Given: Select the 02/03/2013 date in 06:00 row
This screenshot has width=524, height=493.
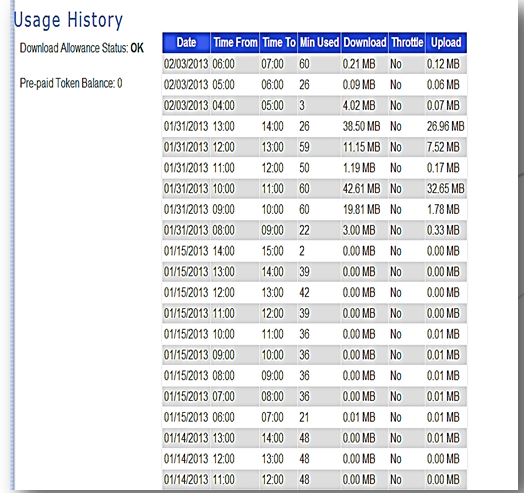Looking at the screenshot, I should (x=186, y=64).
